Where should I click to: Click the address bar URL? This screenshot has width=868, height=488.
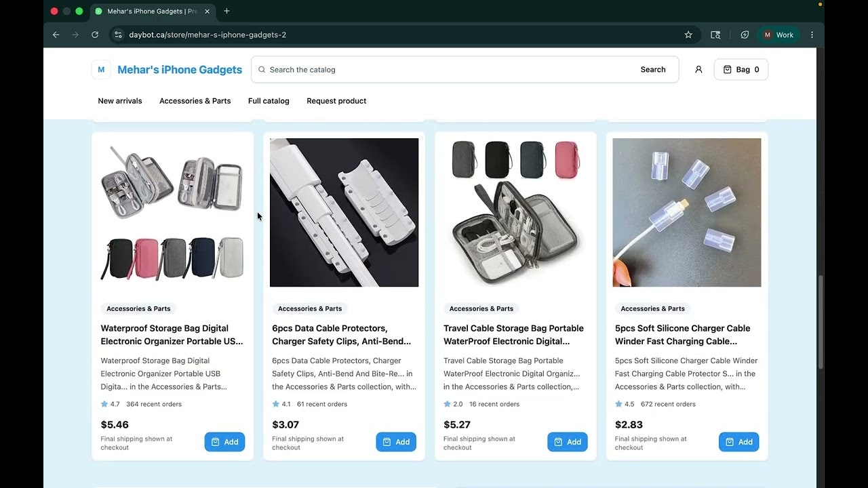tap(208, 35)
